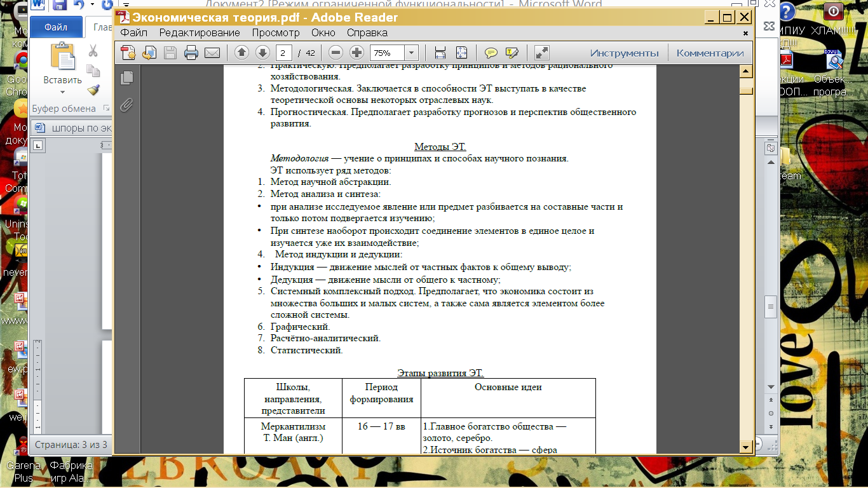The image size is (868, 488).
Task: Click the Этапы развития ЭТ heading
Action: (x=440, y=373)
